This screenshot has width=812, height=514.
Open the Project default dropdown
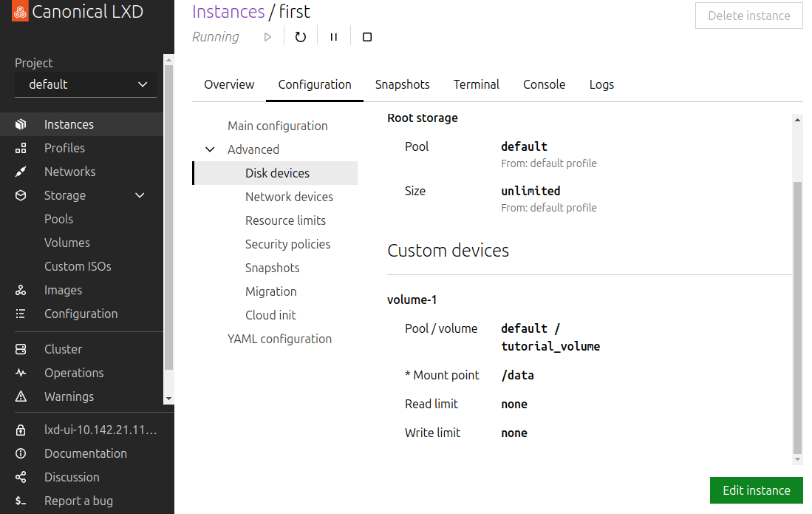point(86,84)
